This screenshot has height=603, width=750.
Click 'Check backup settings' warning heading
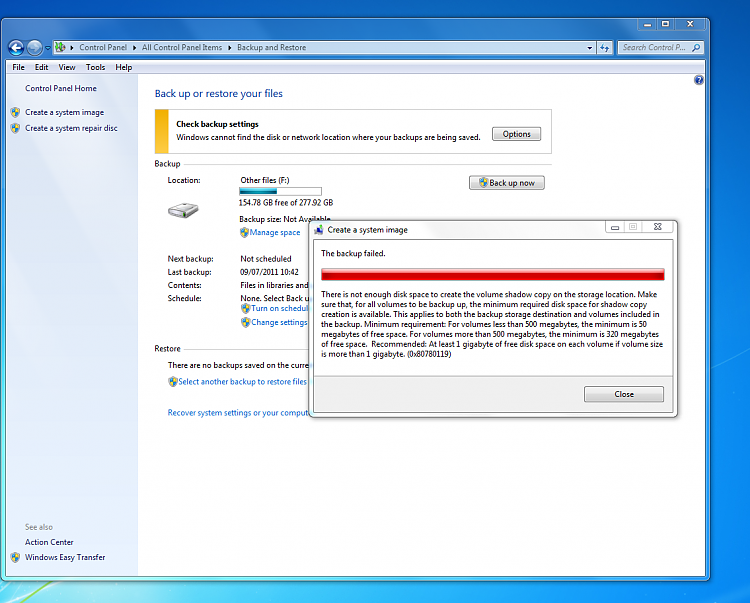(217, 124)
